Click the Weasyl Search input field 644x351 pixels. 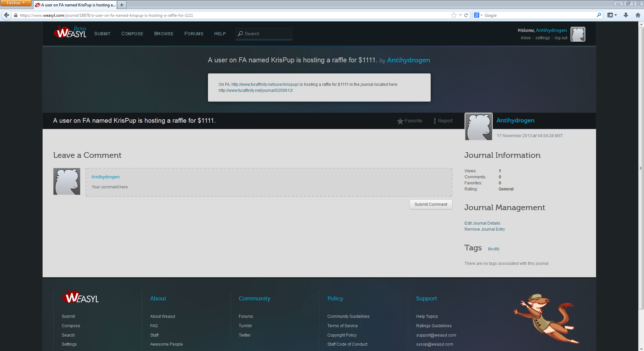coord(264,34)
